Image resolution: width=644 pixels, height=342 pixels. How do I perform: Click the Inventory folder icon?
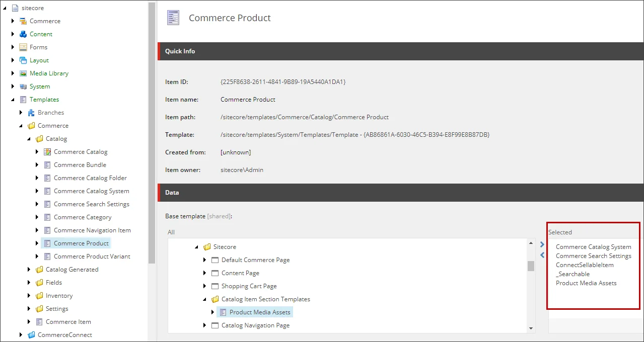[x=39, y=296]
